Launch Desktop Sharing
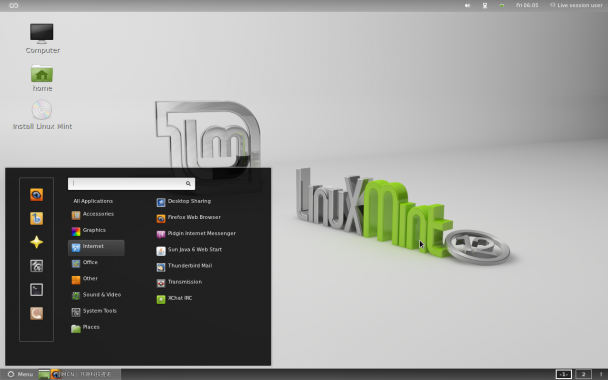The width and height of the screenshot is (608, 380). [x=184, y=202]
